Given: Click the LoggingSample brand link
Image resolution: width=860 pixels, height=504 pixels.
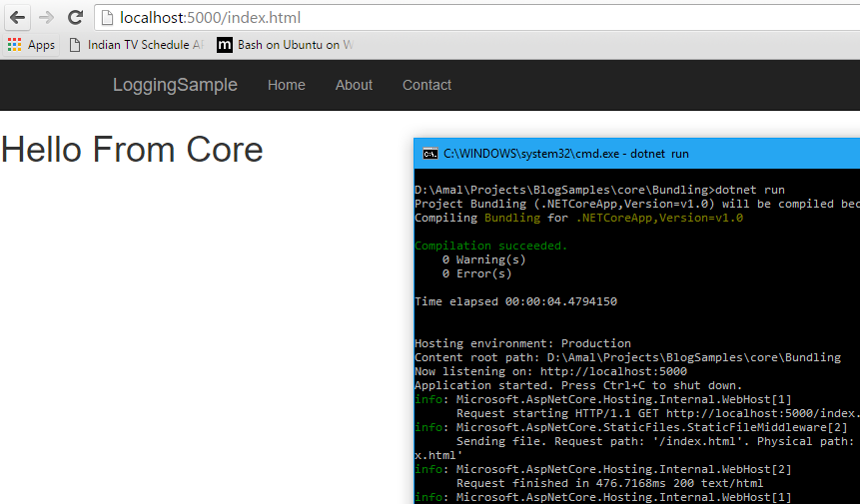Looking at the screenshot, I should click(x=175, y=85).
